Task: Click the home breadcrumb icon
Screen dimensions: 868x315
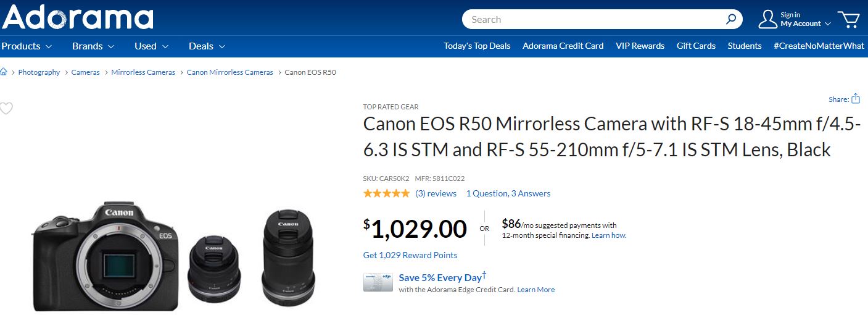Action: click(4, 72)
